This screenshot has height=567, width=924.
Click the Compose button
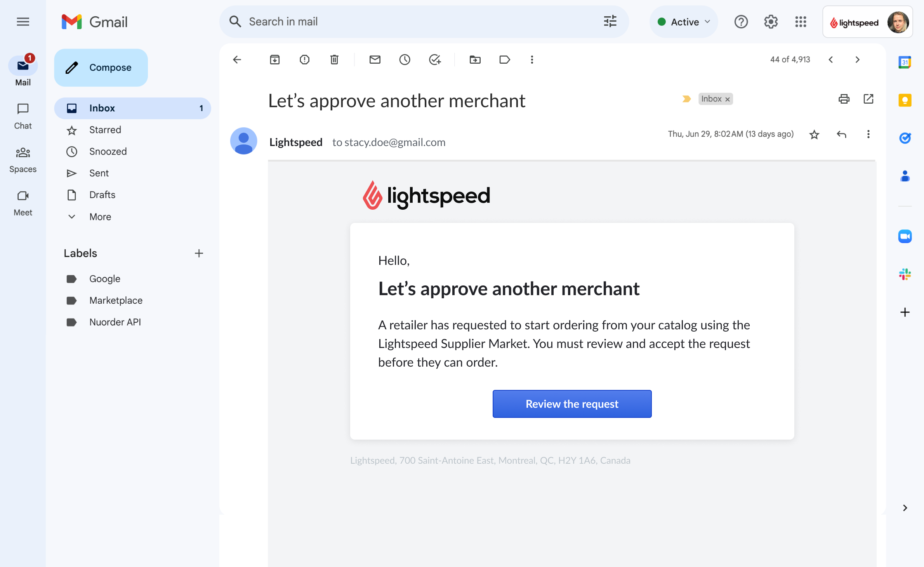point(101,68)
